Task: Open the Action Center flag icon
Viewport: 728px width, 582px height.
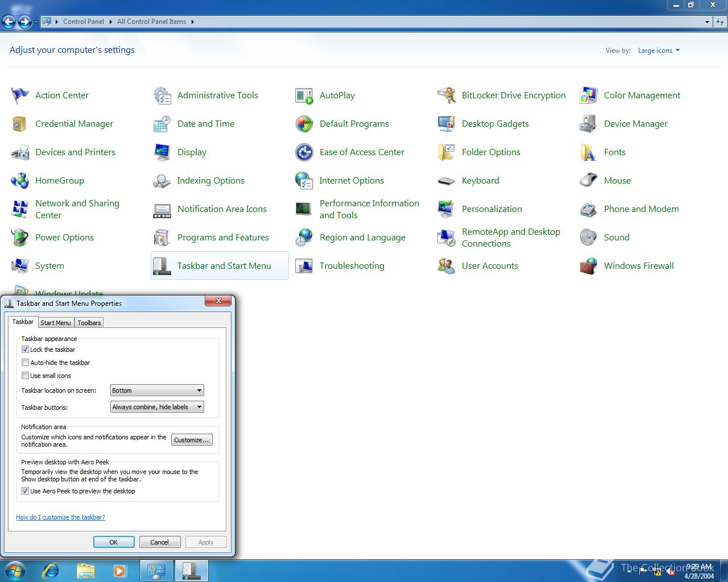Action: [20, 95]
